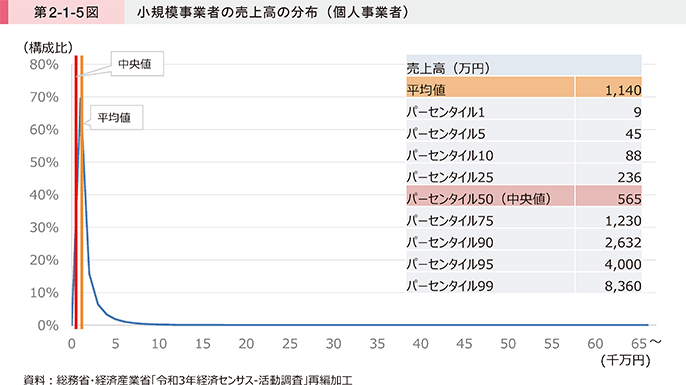
Task: Click the パーセンタイル5 value 45
Action: click(634, 134)
